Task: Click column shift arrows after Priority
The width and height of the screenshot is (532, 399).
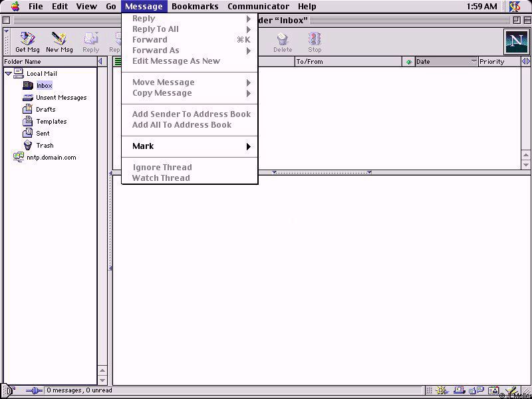Action: (526, 61)
